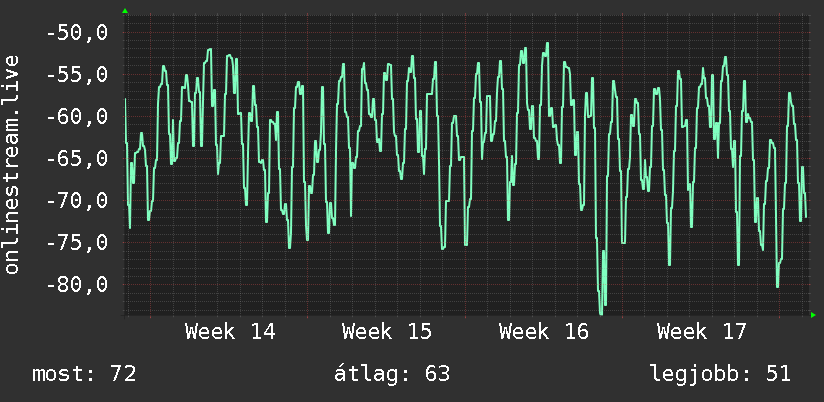Click the -65,0 y-axis label
Viewport: 824px width, 402px height.
point(77,159)
